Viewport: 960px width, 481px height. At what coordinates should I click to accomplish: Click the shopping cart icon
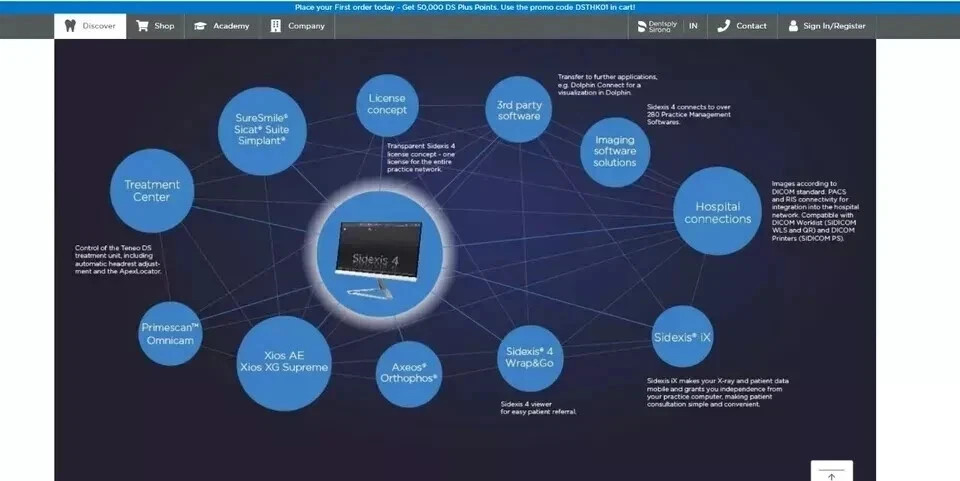click(142, 26)
